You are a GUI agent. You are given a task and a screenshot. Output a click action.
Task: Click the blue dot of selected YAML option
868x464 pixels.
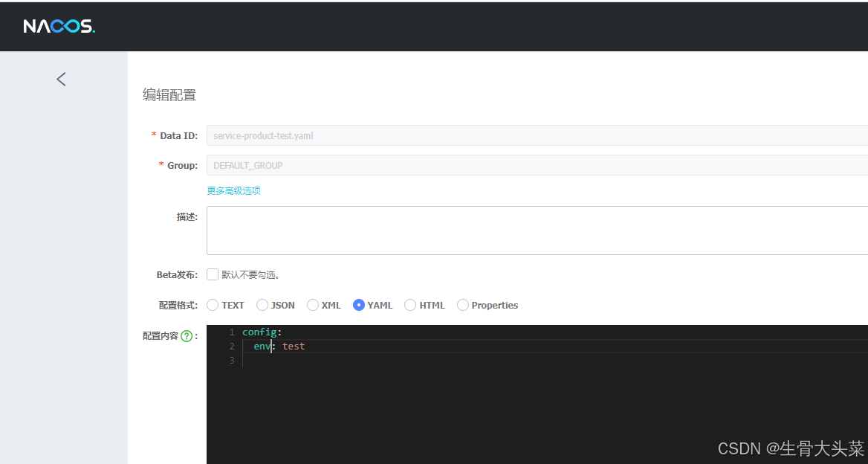coord(358,305)
